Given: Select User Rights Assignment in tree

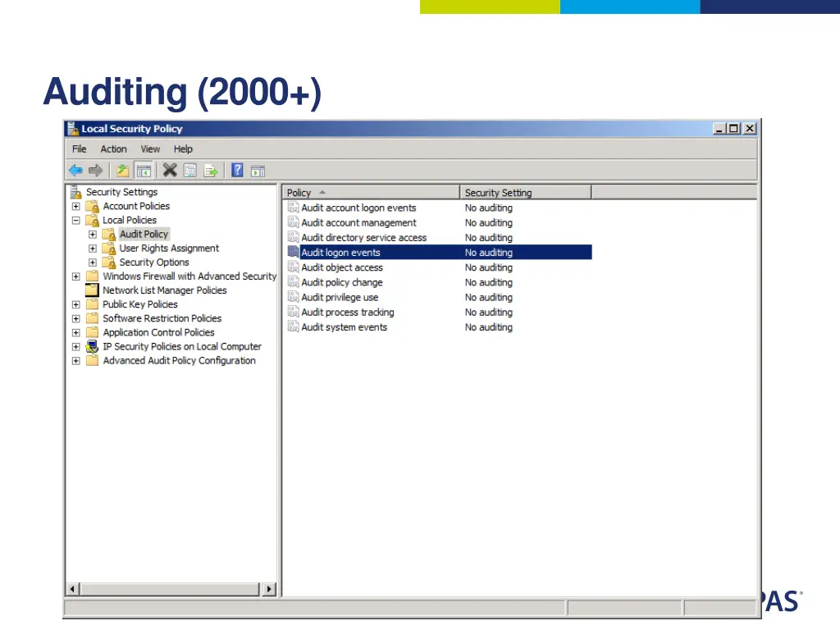Looking at the screenshot, I should click(x=169, y=249).
